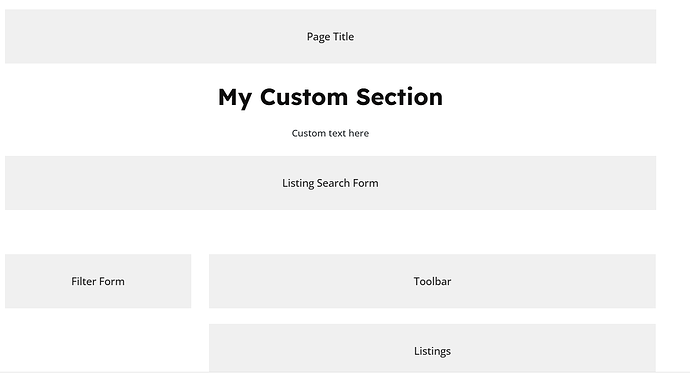The image size is (690, 373).
Task: Click the gap between Filter Form and Toolbar
Action: coord(200,281)
